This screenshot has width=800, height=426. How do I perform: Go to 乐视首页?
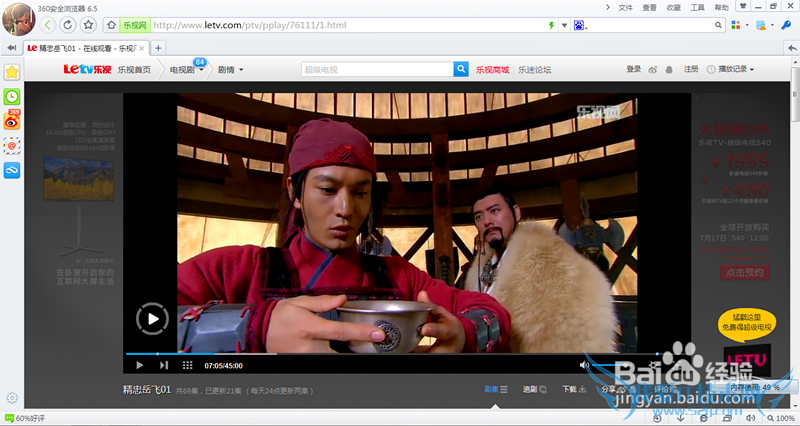click(x=134, y=70)
